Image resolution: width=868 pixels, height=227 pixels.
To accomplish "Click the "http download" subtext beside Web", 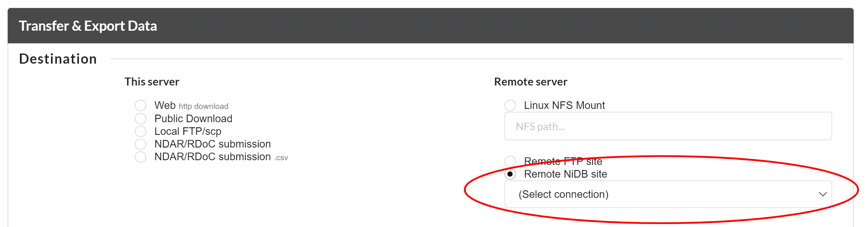I will coord(203,107).
